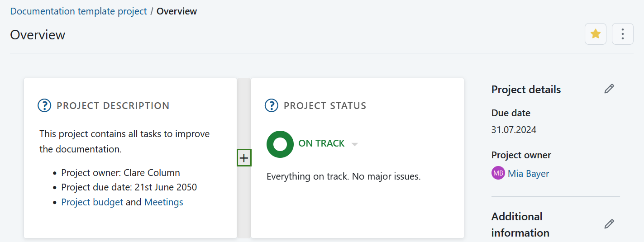Viewport: 644px width, 242px height.
Task: Click help icon beside Project Status
Action: (271, 106)
